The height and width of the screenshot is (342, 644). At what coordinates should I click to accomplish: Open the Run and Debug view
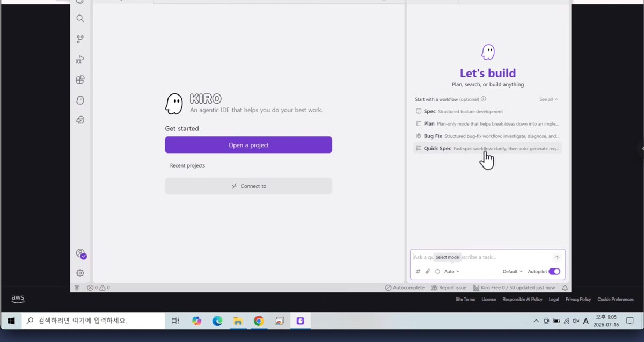click(x=80, y=60)
